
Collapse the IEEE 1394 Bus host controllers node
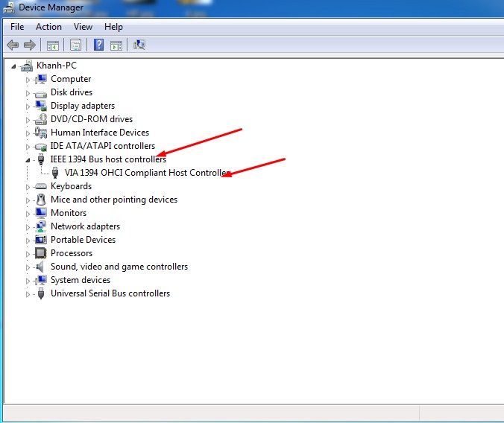point(28,160)
